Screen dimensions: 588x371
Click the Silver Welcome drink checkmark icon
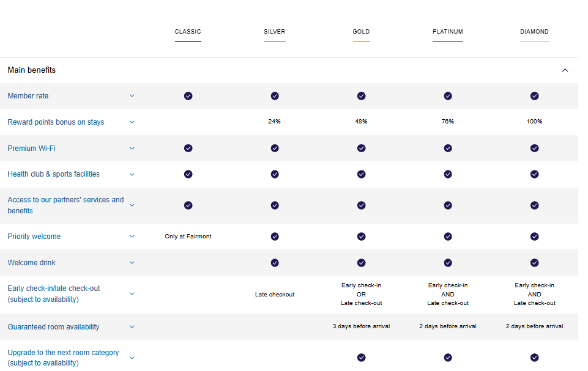click(x=275, y=263)
